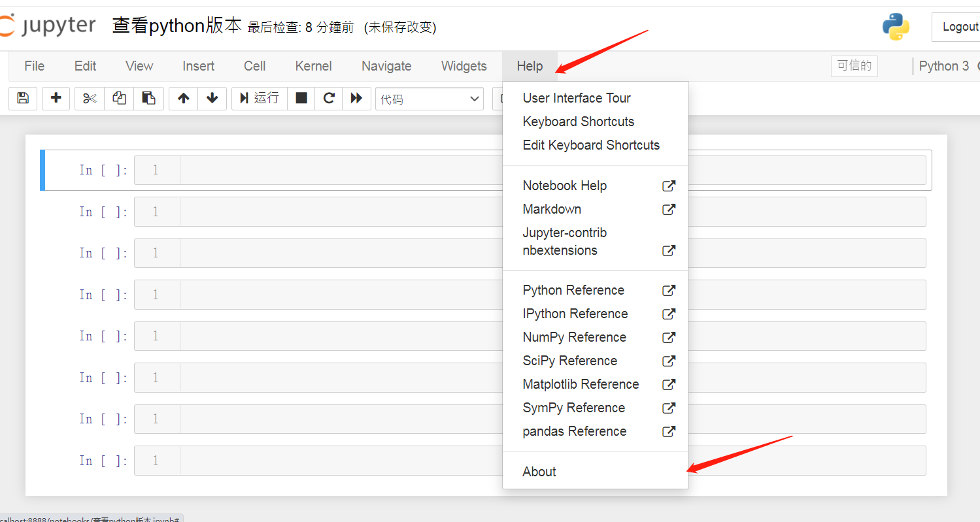
Task: Interrupt the kernel with the stop square icon
Action: pyautogui.click(x=301, y=98)
